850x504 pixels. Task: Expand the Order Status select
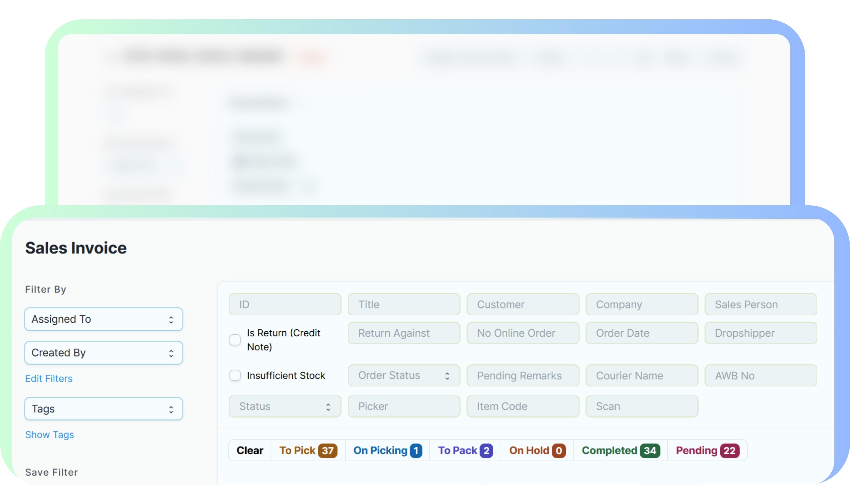404,375
